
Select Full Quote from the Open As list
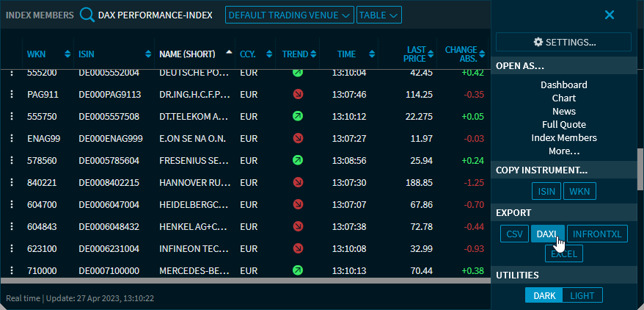click(563, 125)
